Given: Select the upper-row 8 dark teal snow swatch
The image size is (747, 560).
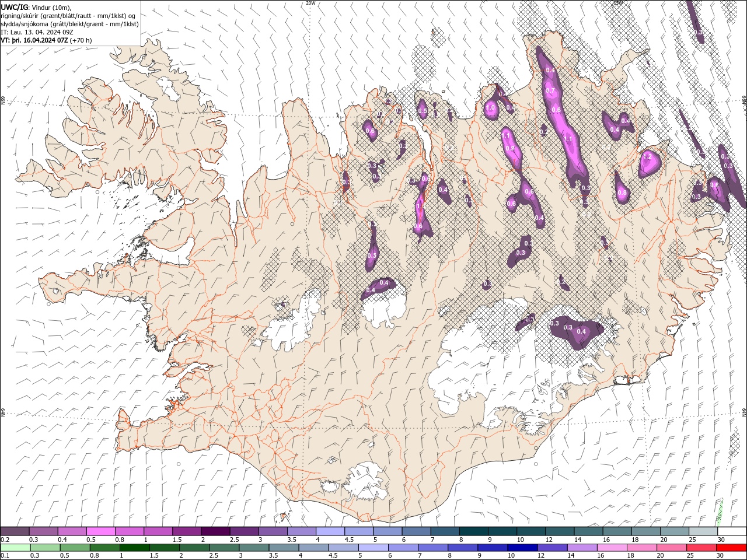Looking at the screenshot, I should click(474, 531).
